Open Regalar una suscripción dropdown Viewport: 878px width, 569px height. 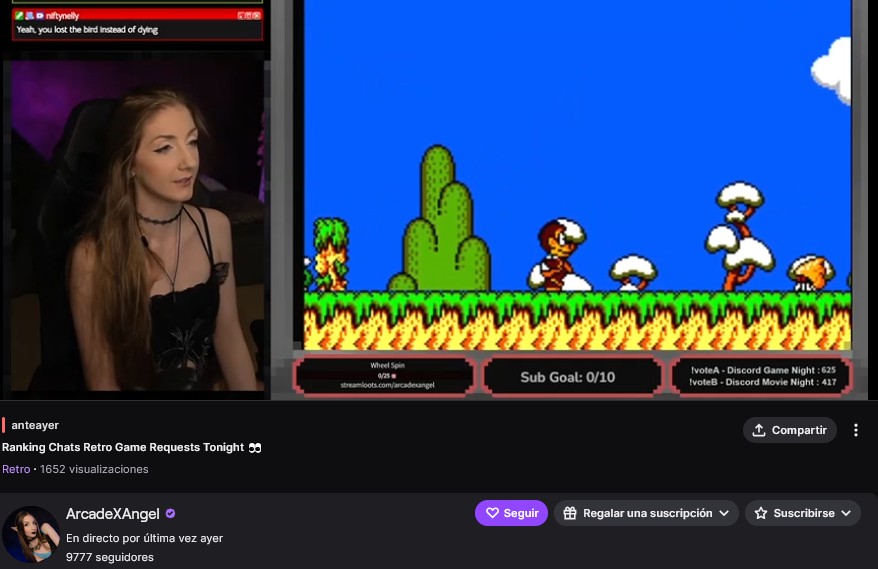[x=646, y=513]
